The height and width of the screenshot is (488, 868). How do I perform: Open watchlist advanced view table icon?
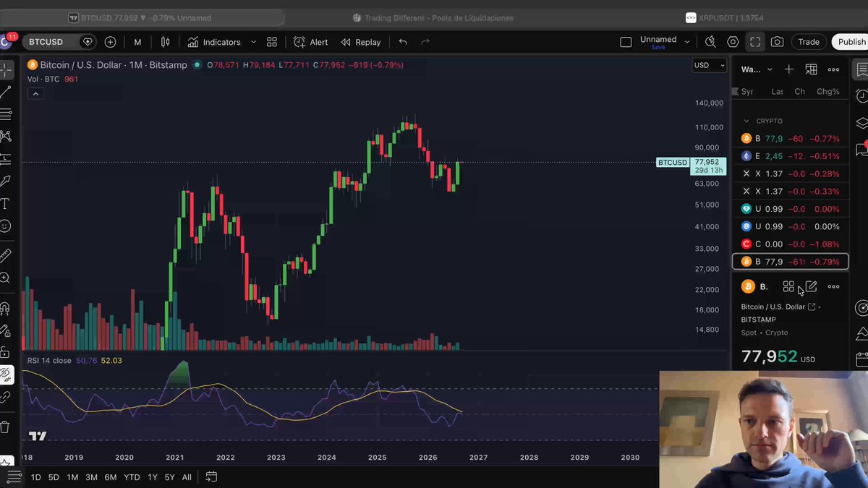[812, 69]
